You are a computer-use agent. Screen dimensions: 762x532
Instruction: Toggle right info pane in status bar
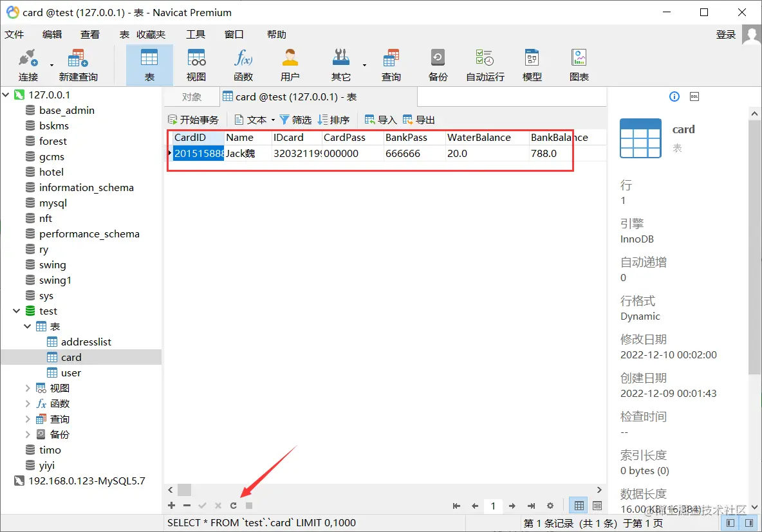pyautogui.click(x=749, y=523)
